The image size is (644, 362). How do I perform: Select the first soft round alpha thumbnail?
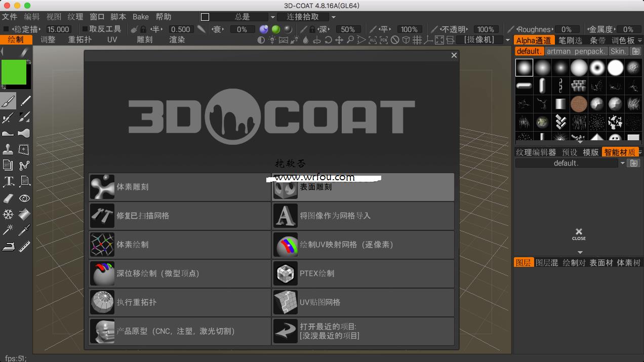[x=524, y=67]
